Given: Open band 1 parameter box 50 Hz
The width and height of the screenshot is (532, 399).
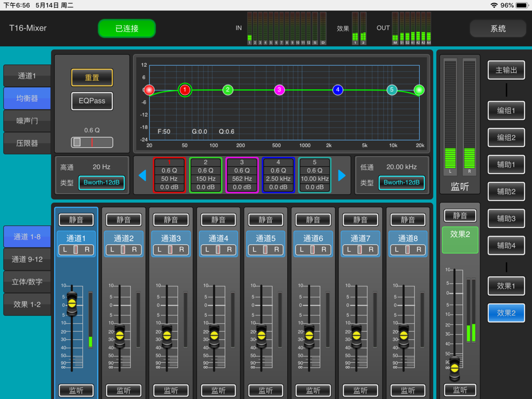Looking at the screenshot, I should click(x=169, y=174).
